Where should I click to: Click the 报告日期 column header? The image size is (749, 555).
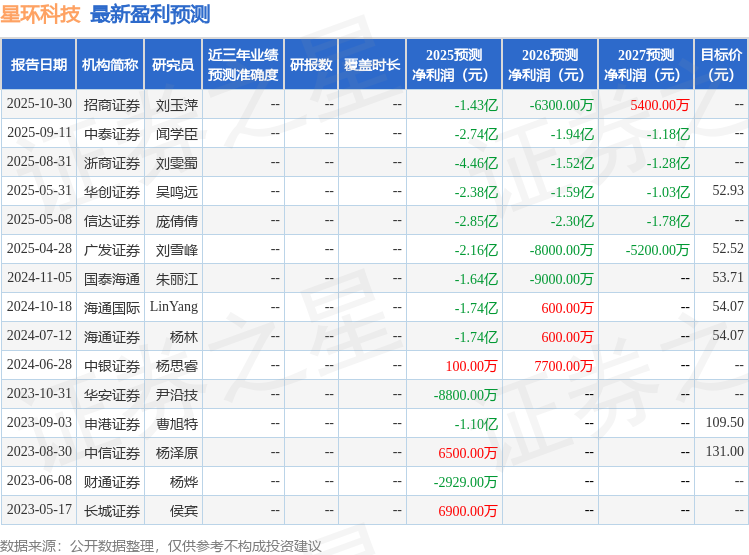[x=39, y=64]
